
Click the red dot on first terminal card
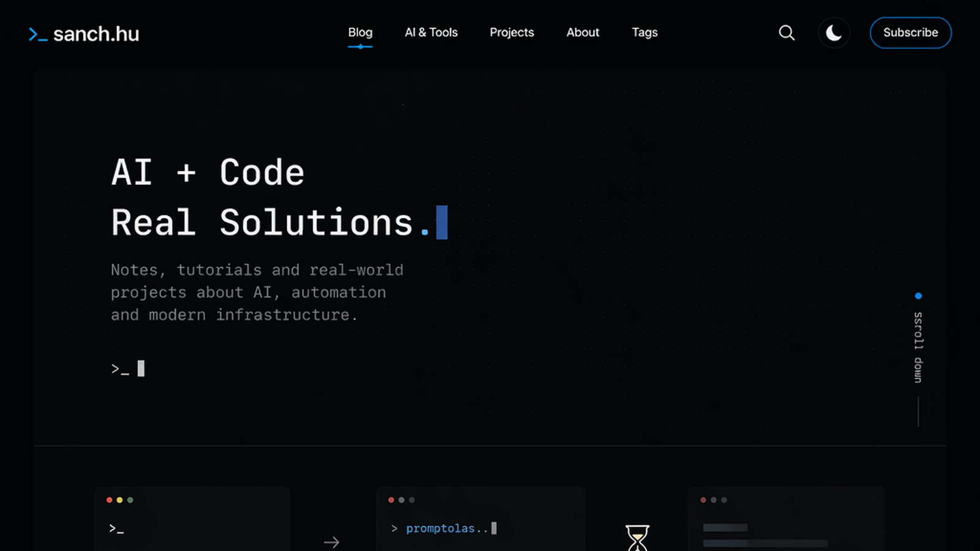tap(110, 500)
